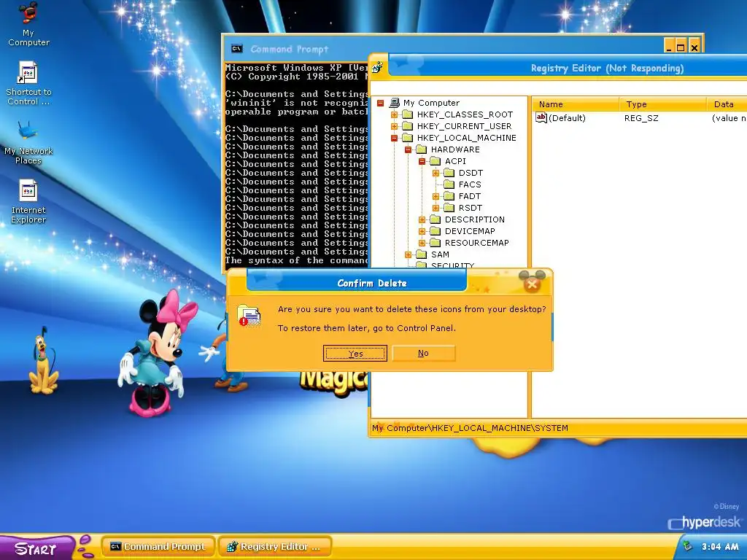Click the (Default) value string icon
This screenshot has height=560, width=747.
[541, 117]
